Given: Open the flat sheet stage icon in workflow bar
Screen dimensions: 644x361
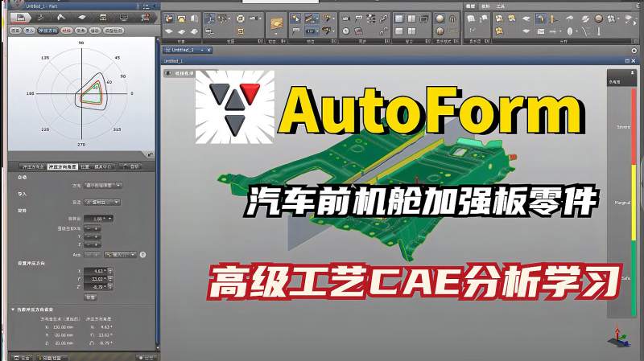Looking at the screenshot, I should coord(82,18).
